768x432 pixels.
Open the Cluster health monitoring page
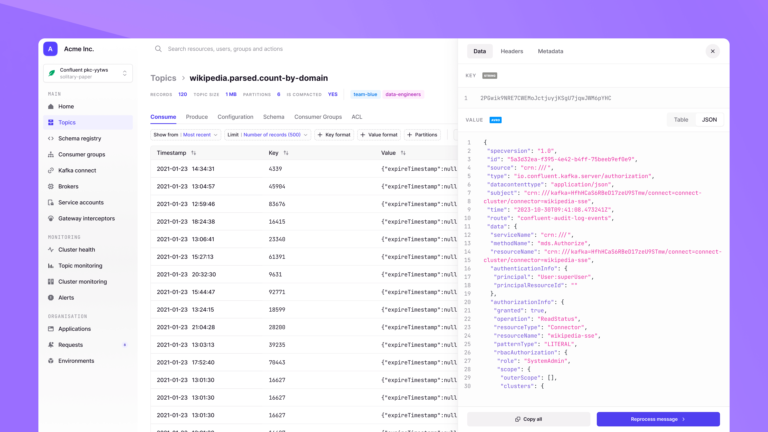[x=77, y=250]
